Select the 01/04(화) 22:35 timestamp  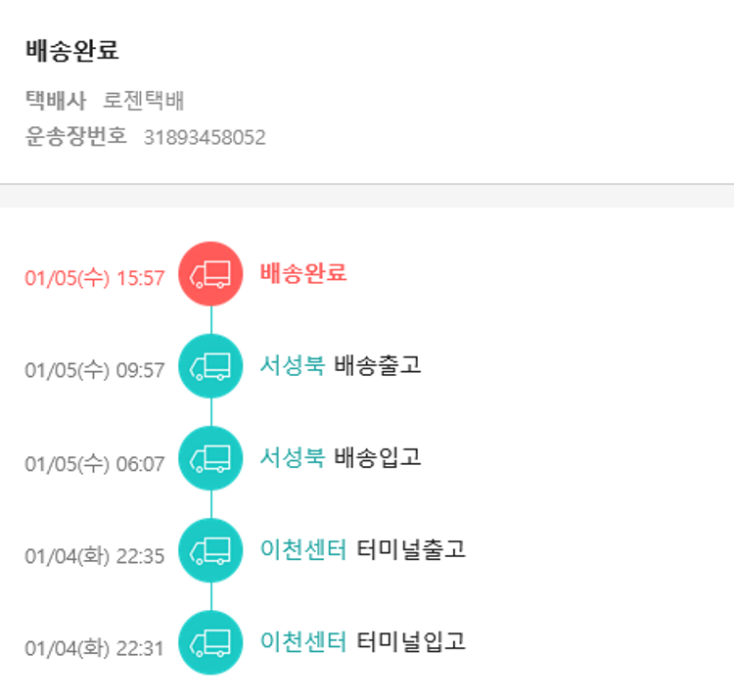95,555
